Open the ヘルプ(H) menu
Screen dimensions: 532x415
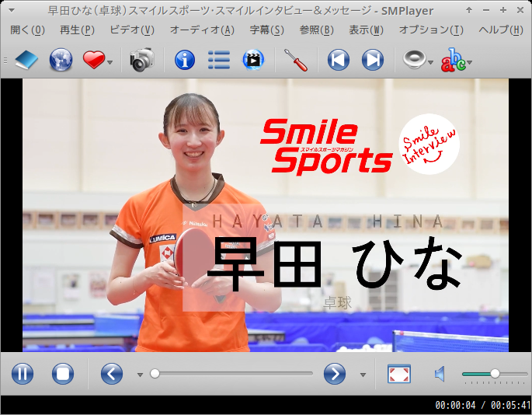(x=501, y=30)
